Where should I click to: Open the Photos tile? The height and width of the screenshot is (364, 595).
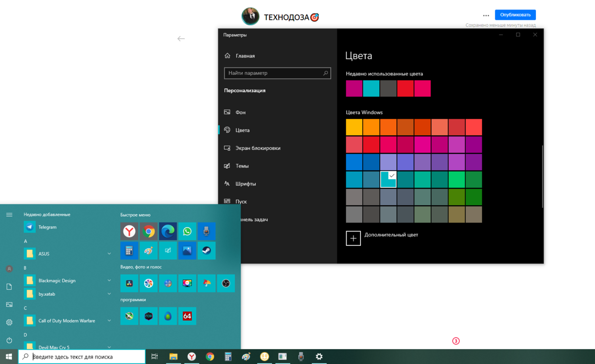[187, 250]
